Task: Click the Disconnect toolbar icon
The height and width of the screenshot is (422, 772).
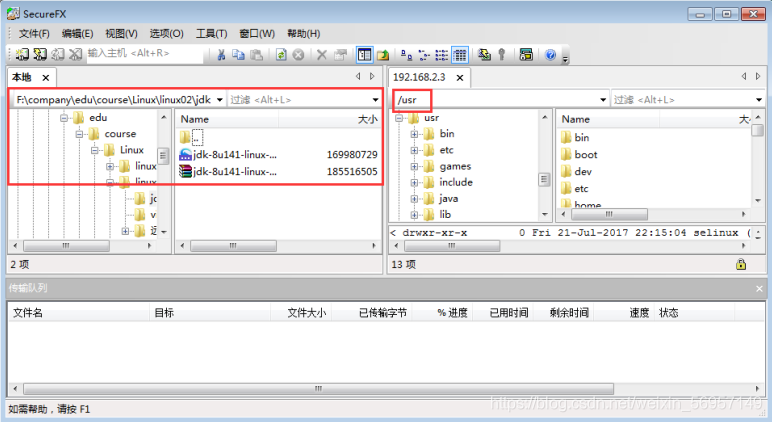Action: coord(75,54)
